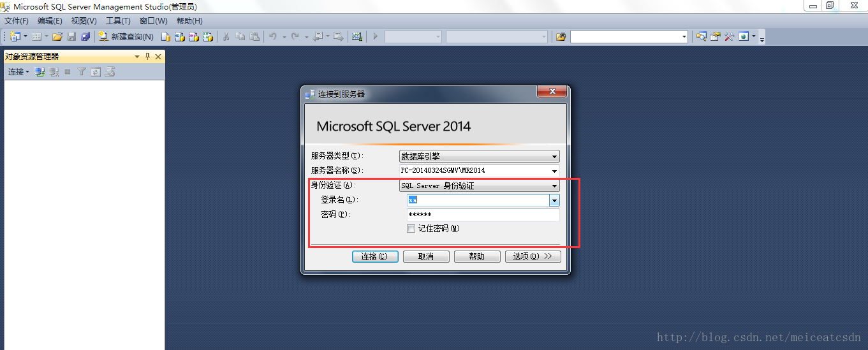
Task: Open the Find combo box dropdown
Action: 684,36
